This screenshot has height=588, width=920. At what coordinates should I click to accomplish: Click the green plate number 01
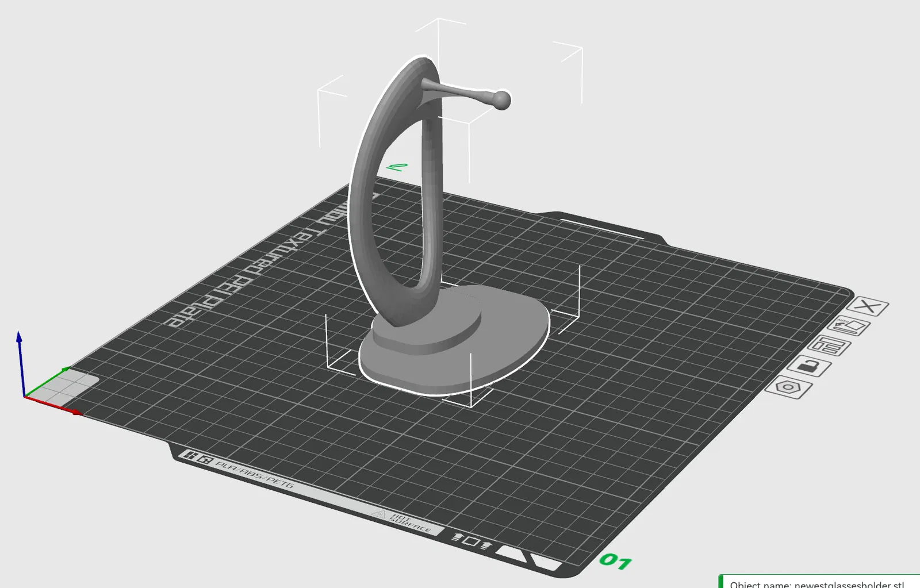[x=615, y=561]
